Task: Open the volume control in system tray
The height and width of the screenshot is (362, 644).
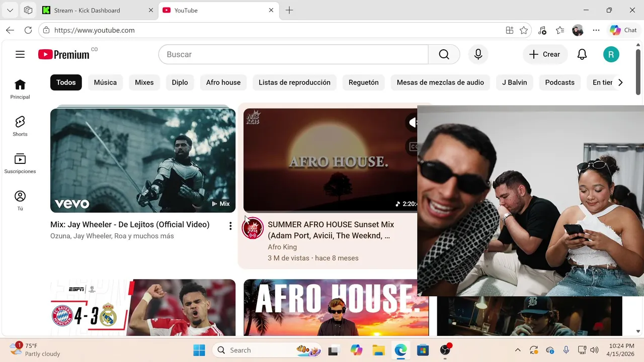Action: tap(594, 350)
